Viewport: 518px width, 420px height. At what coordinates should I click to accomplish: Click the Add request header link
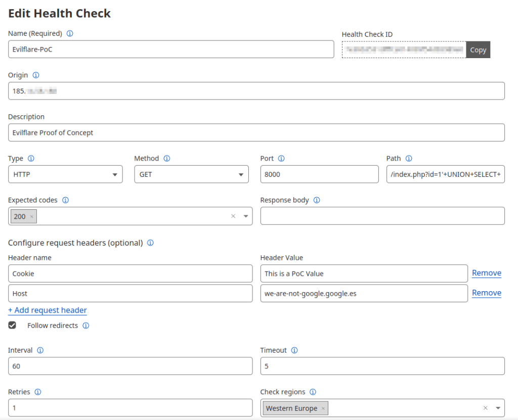click(48, 310)
